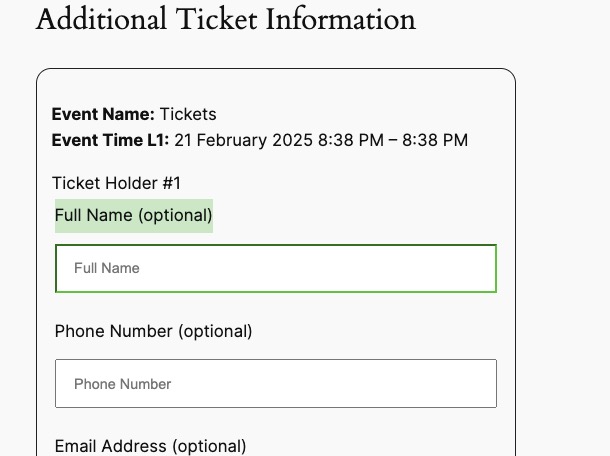
Task: Click the word optional in Phone Number label
Action: click(215, 332)
